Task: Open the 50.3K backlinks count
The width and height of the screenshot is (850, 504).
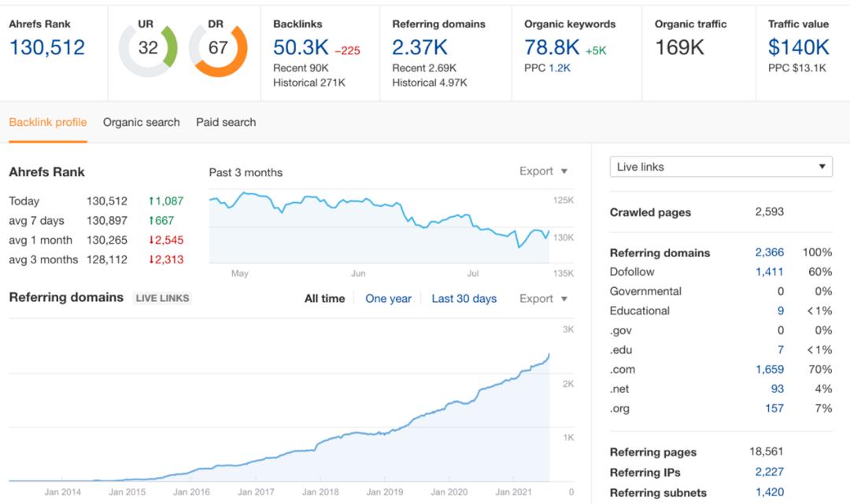Action: 301,48
